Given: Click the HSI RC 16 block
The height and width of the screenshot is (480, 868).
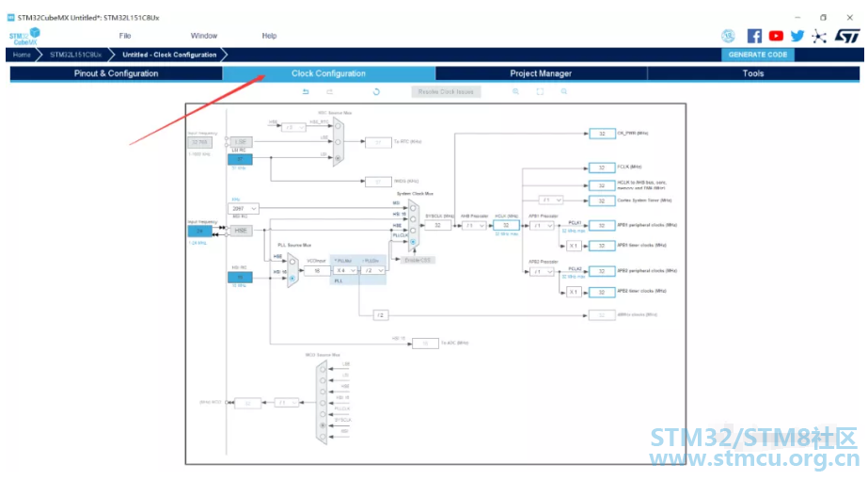Looking at the screenshot, I should (x=240, y=277).
